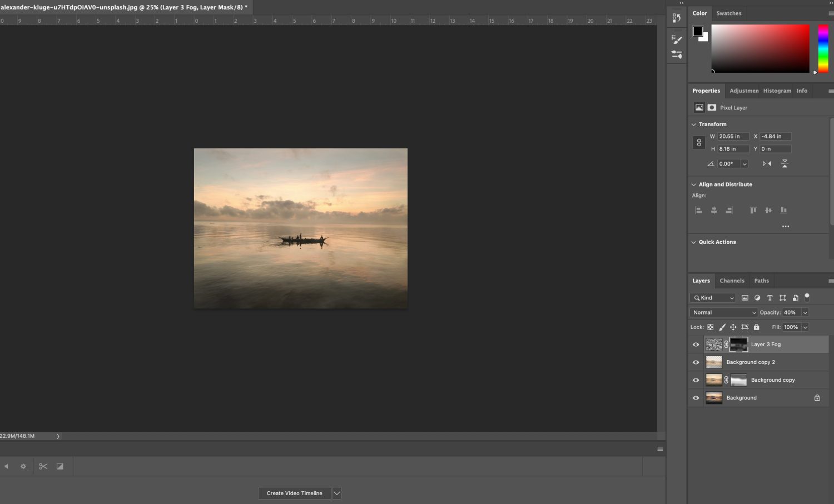The width and height of the screenshot is (834, 504).
Task: Open the Layers panel flyout menu
Action: pos(831,281)
